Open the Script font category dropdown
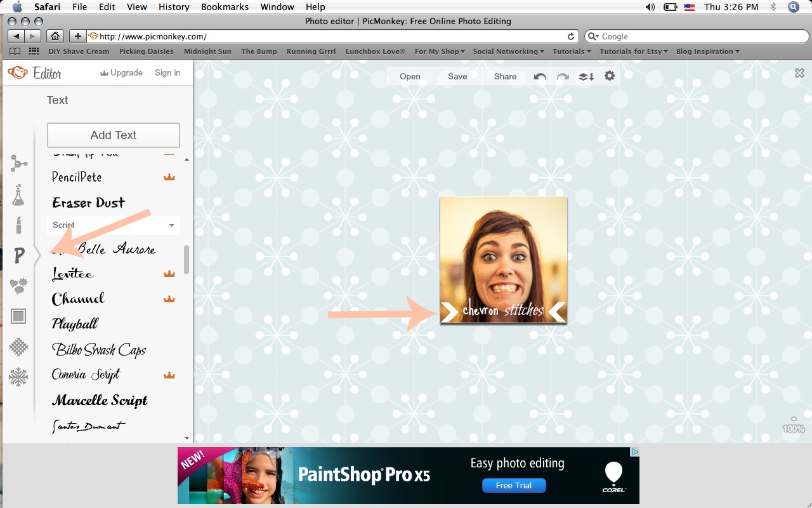812x508 pixels. click(x=113, y=225)
